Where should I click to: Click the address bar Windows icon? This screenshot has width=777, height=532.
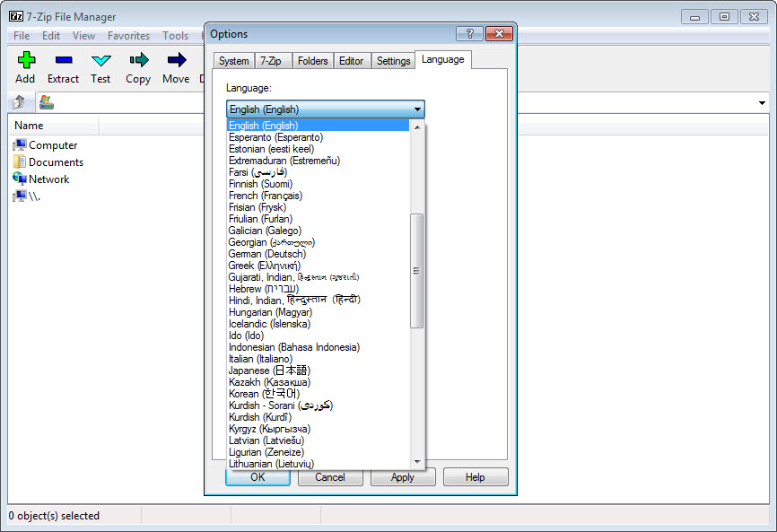[x=47, y=102]
